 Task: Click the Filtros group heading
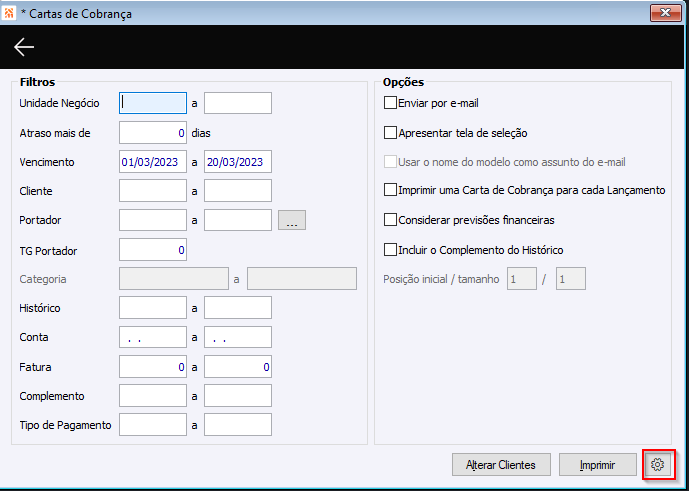click(x=37, y=82)
